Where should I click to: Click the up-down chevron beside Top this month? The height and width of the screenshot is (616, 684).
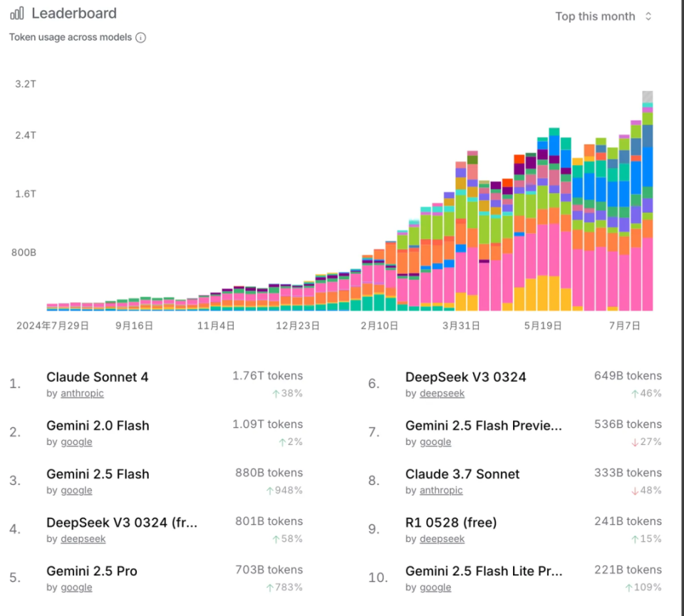point(648,16)
